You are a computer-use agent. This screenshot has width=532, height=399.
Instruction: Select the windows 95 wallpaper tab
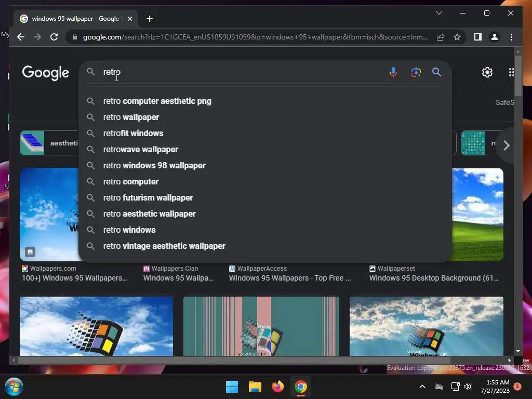[76, 19]
